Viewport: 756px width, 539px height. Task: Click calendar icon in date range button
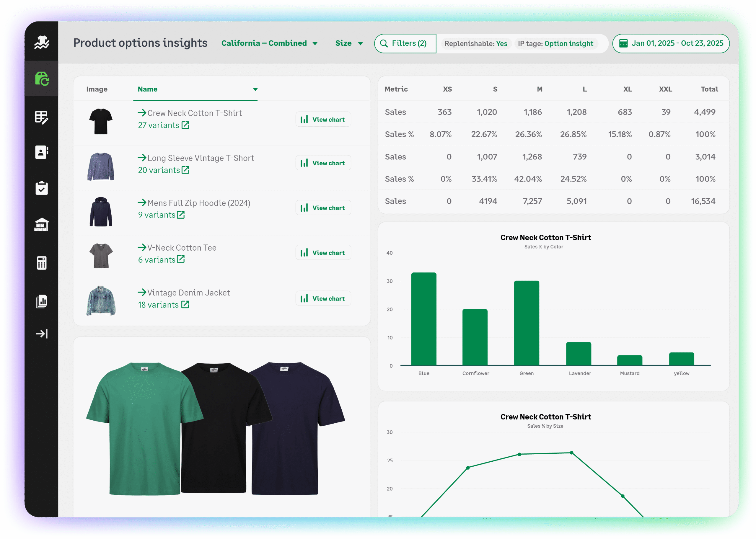(623, 43)
